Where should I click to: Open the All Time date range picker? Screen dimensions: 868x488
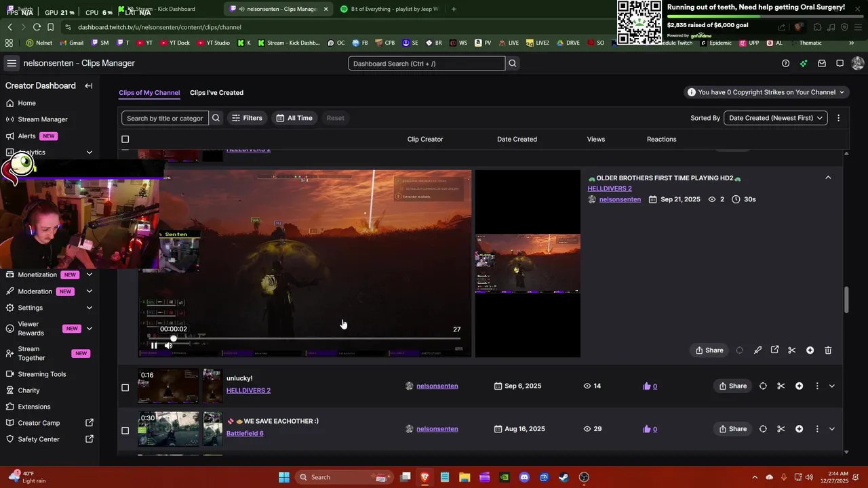[294, 118]
